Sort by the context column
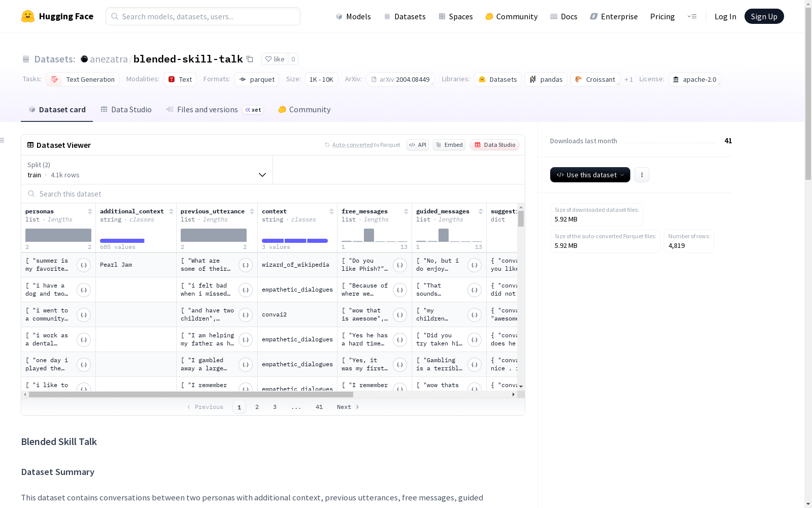 331,211
